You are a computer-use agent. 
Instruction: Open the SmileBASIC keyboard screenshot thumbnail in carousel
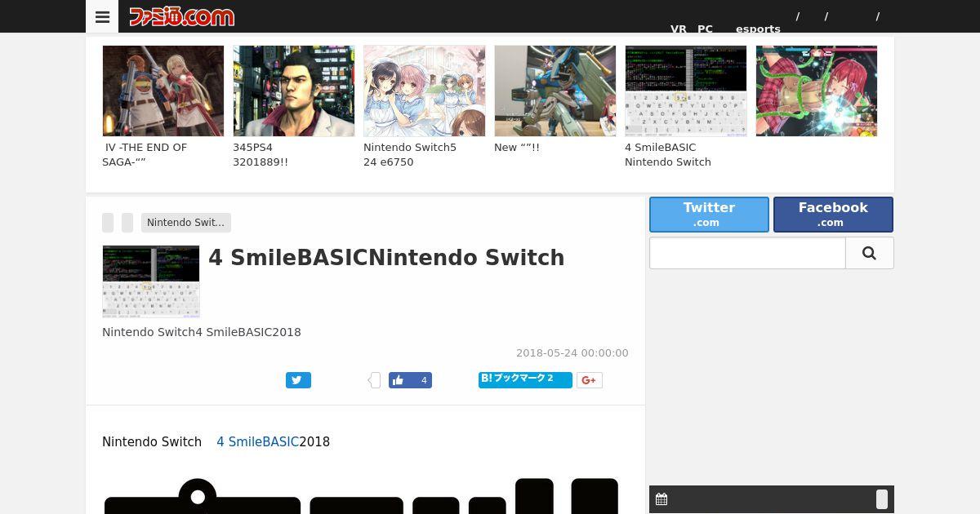pos(685,91)
